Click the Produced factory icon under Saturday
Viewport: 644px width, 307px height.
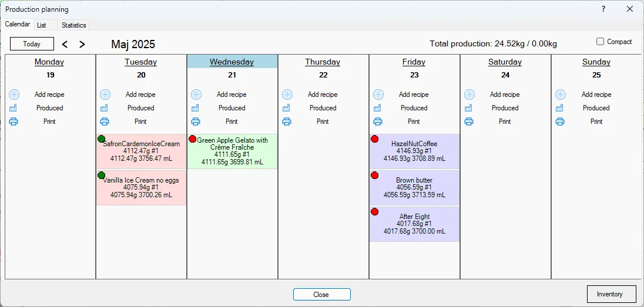(x=469, y=108)
